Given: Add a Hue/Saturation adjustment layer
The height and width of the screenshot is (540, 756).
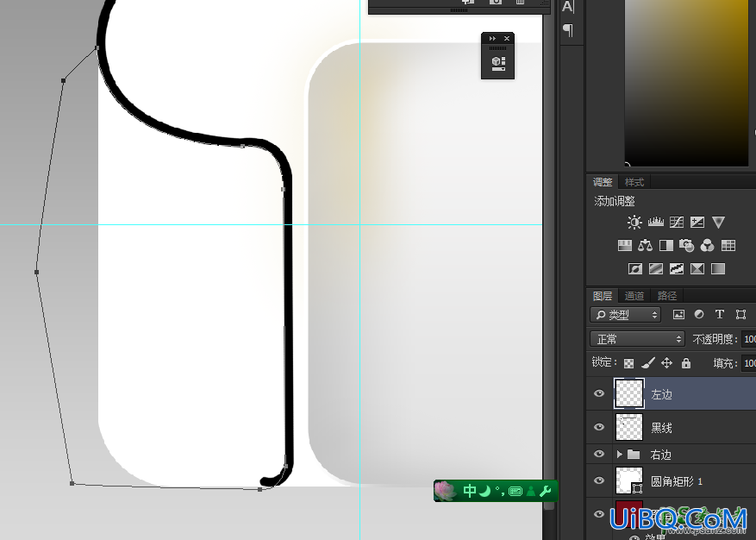Looking at the screenshot, I should pos(625,245).
